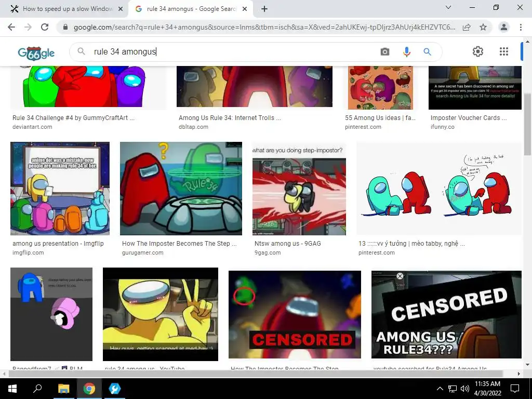The image size is (532, 399).
Task: Select the 'what are you doing step-impostor?' thumbnail
Action: (x=299, y=189)
